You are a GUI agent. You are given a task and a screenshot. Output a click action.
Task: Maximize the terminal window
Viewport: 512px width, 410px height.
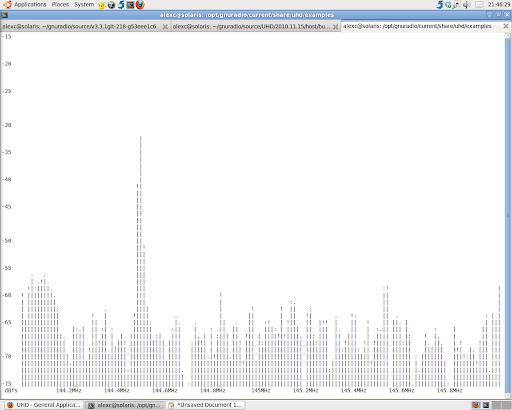coord(498,15)
